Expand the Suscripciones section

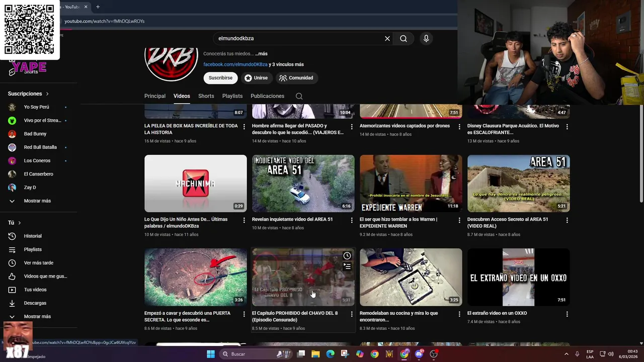28,94
